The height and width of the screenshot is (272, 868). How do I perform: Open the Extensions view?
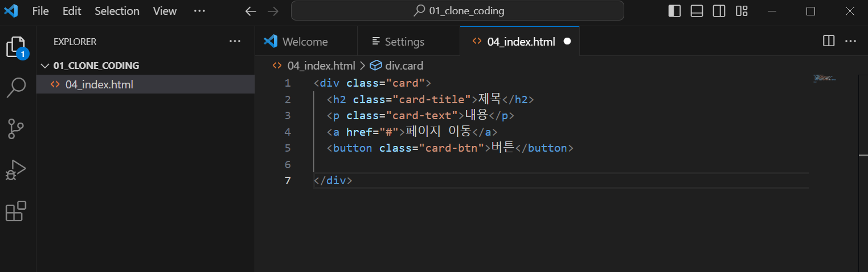(16, 211)
